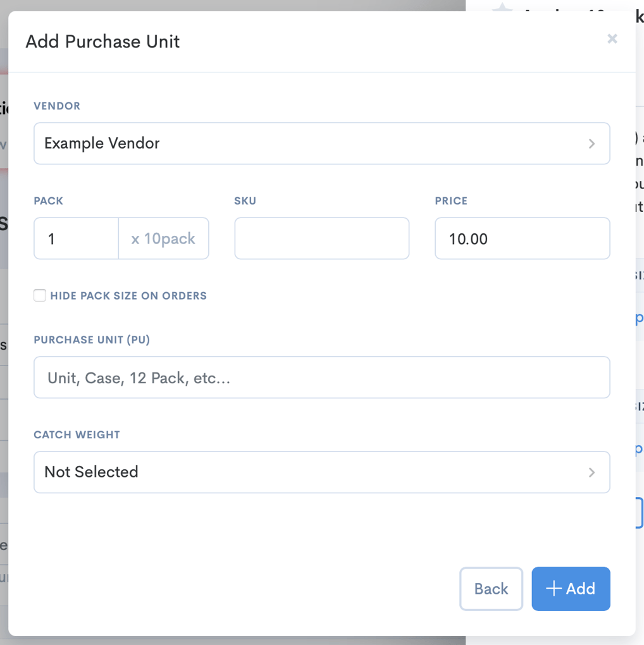
Task: Expand the Catch Weight Not Selected dropdown
Action: tap(322, 472)
